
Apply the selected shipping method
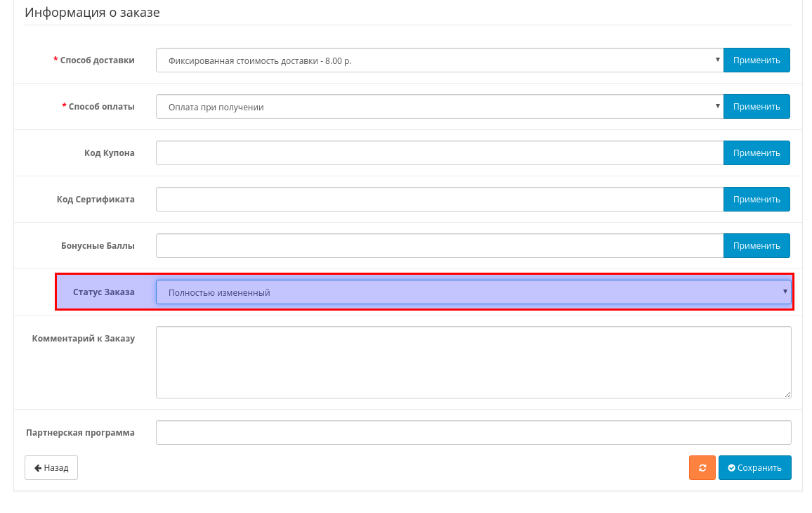pyautogui.click(x=757, y=60)
